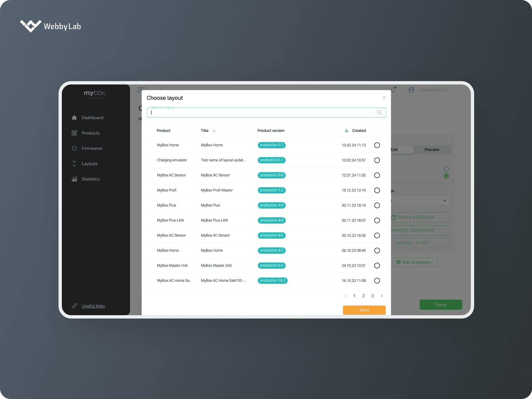This screenshot has height=399, width=532.
Task: Select the MyBox Profi layout radio
Action: tap(377, 190)
